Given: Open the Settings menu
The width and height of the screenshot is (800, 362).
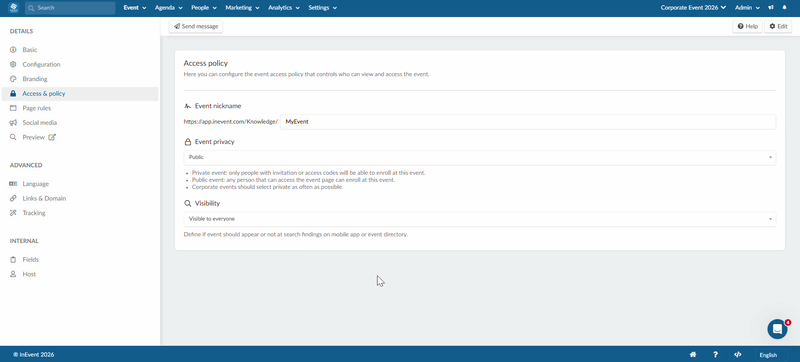Looking at the screenshot, I should 322,8.
